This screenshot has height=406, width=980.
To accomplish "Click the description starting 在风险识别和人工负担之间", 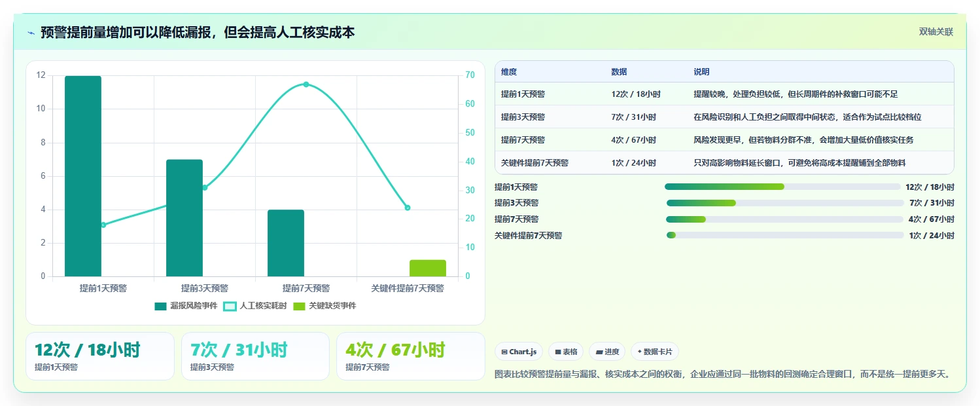I will click(807, 117).
